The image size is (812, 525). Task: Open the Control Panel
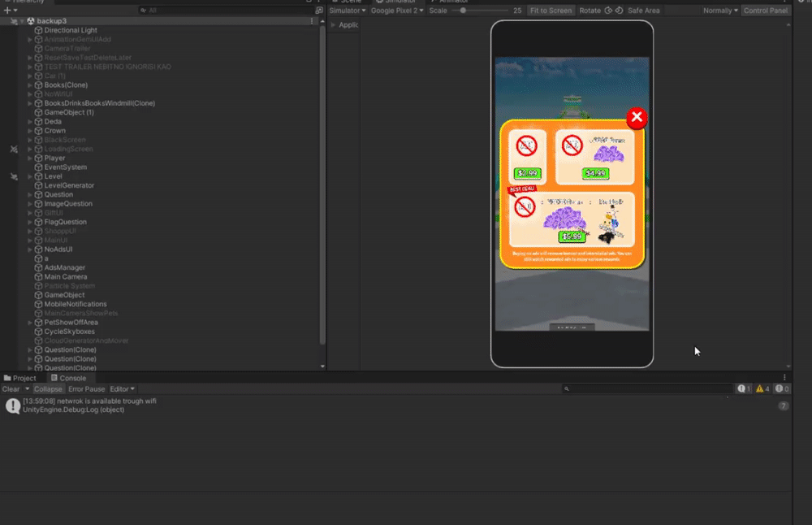766,11
